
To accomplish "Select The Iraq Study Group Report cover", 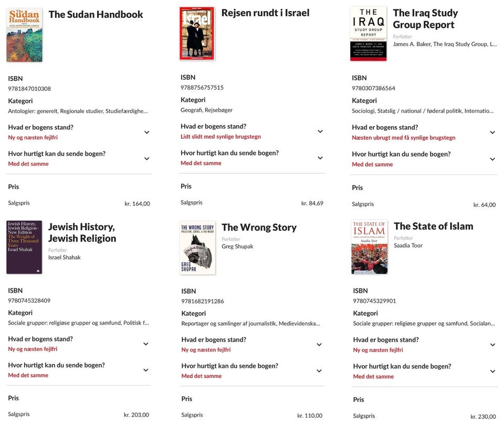I will click(x=369, y=34).
